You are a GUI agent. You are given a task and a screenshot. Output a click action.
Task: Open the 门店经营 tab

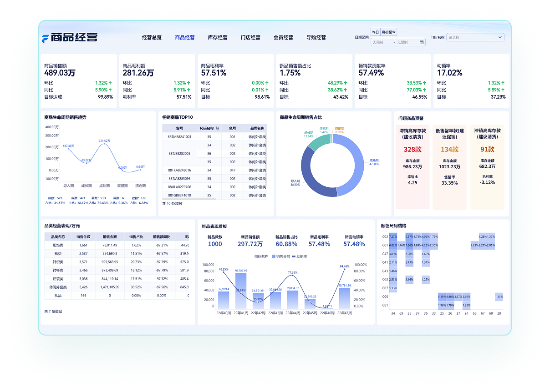[250, 38]
